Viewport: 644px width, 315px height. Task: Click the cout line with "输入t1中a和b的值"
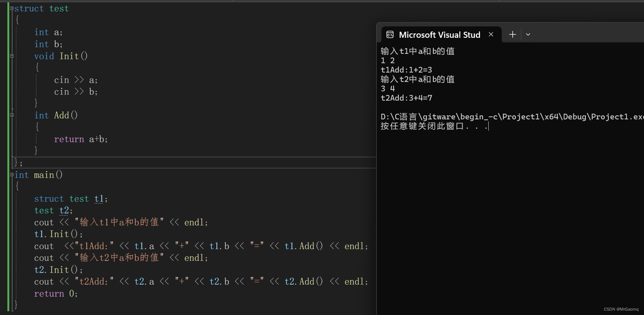pyautogui.click(x=121, y=222)
